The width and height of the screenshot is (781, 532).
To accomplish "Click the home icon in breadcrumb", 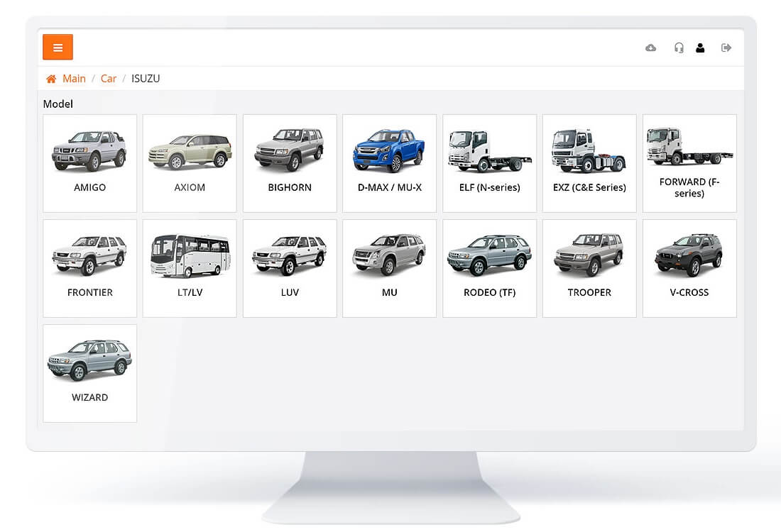I will (x=51, y=79).
